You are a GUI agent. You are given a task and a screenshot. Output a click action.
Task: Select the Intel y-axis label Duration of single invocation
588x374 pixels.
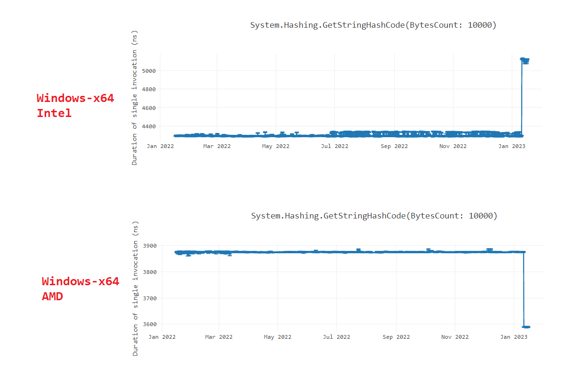click(135, 99)
